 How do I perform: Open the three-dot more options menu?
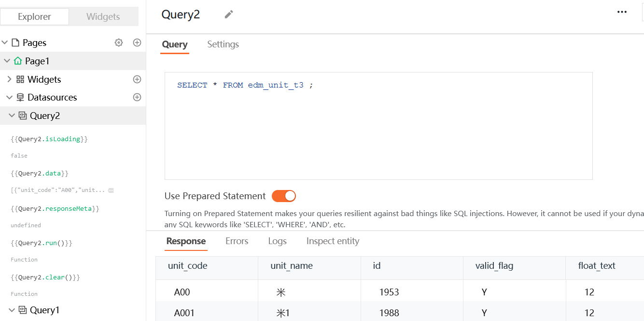[x=622, y=13]
